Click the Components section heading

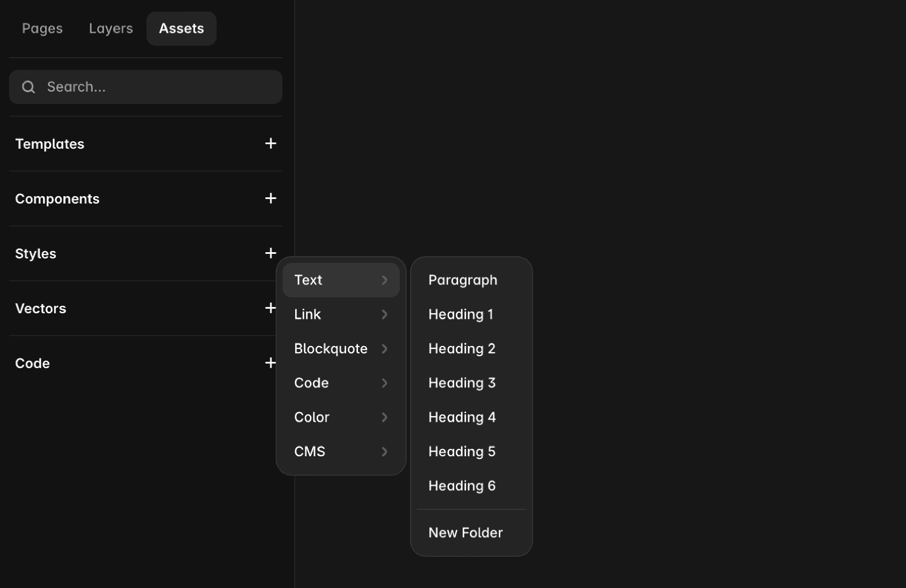57,199
